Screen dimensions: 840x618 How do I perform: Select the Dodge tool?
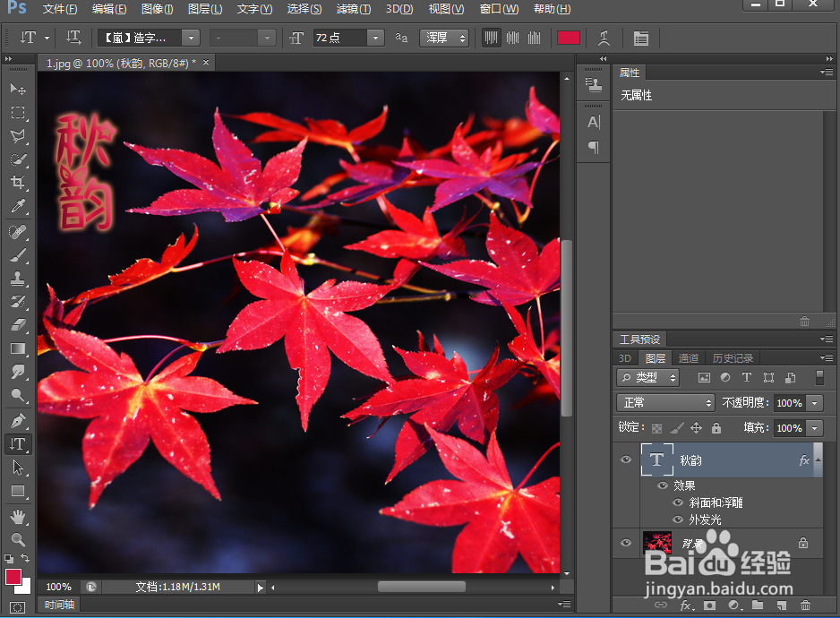tap(18, 395)
